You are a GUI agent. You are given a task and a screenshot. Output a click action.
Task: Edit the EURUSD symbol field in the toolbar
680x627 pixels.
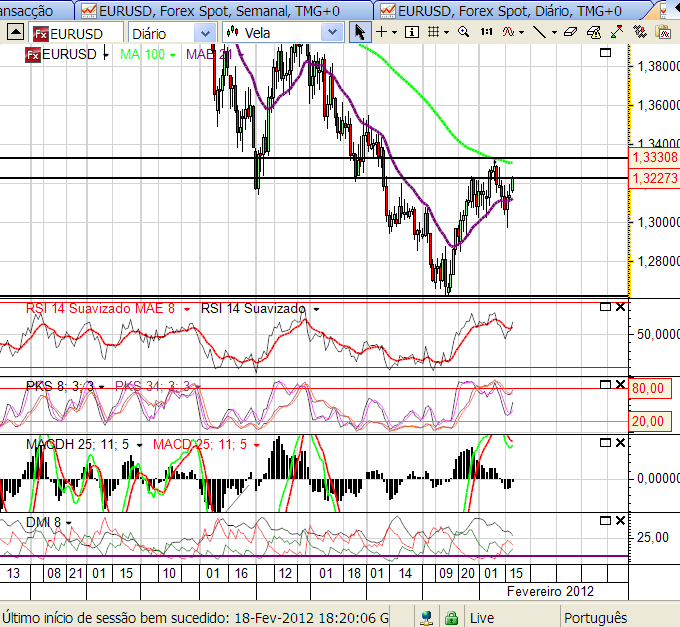click(77, 33)
